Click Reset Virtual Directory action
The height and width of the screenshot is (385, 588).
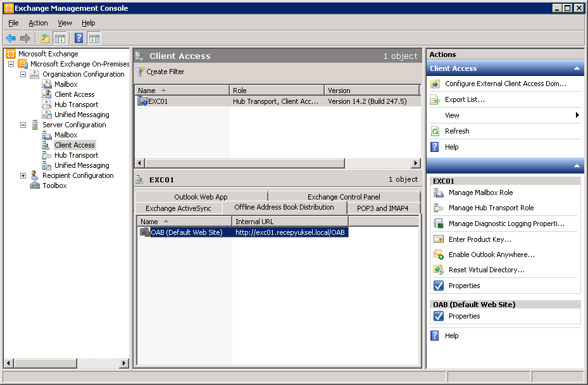487,270
